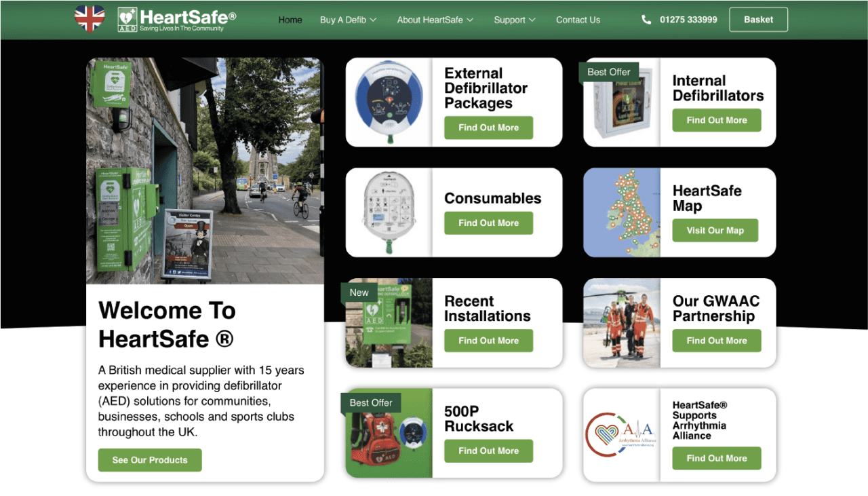Find Out More about Consumables
868x496 pixels.
tap(488, 223)
